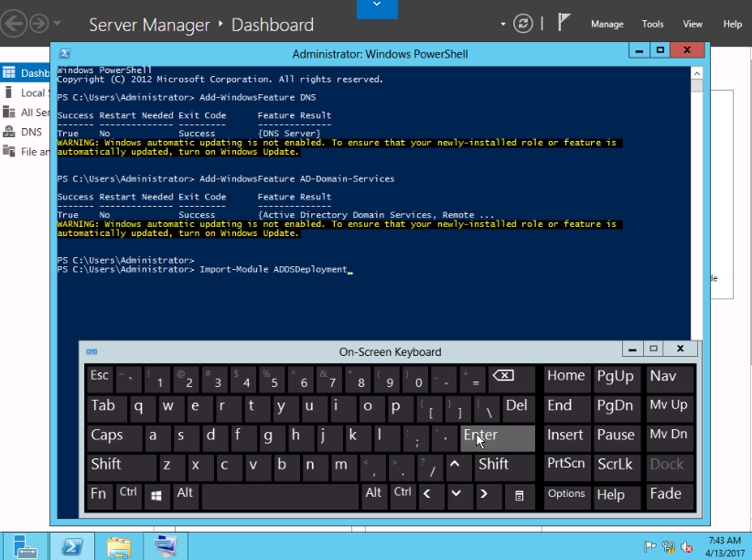
Task: Click the blue pull-down chevron tab at top
Action: pyautogui.click(x=377, y=7)
